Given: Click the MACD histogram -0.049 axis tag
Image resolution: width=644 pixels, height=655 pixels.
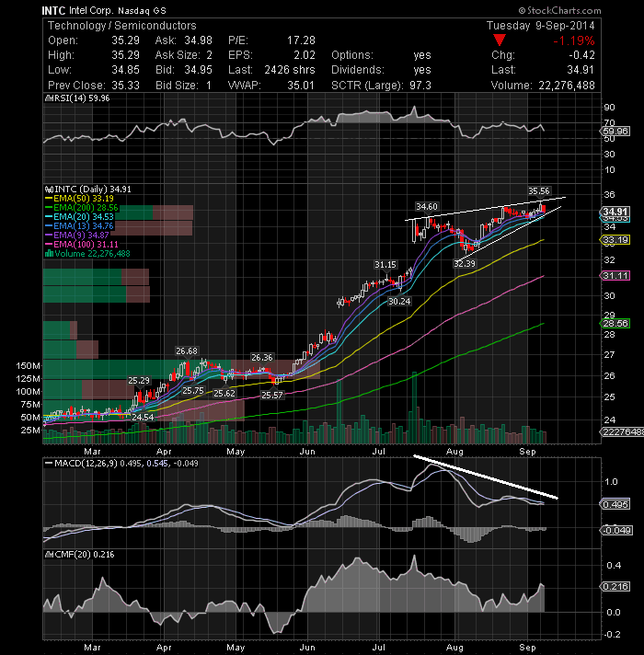Looking at the screenshot, I should tap(616, 531).
